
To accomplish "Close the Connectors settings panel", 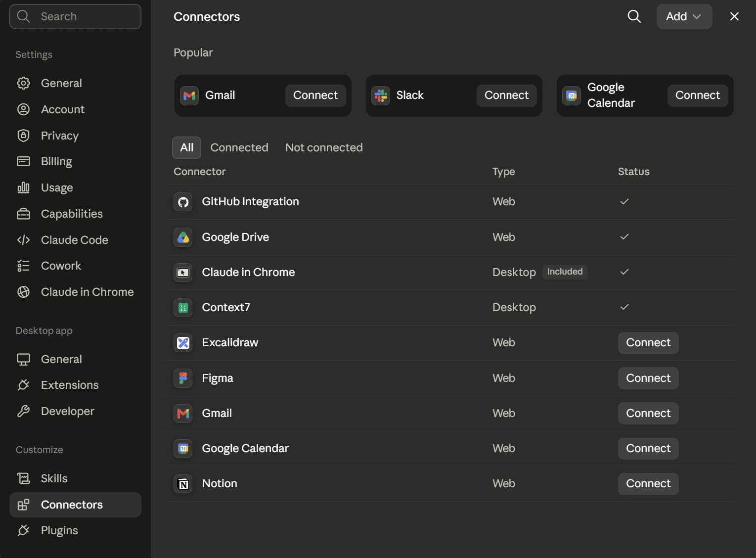I will pos(734,16).
